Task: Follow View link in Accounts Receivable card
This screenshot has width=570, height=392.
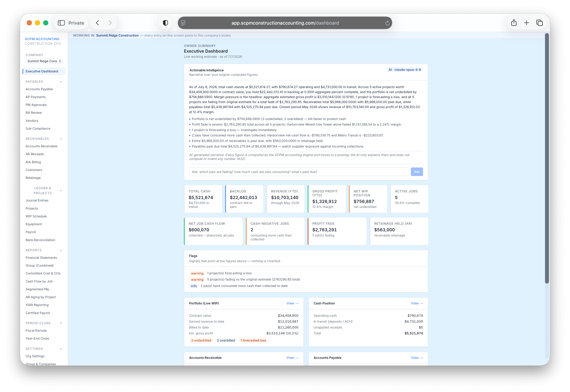Action: pos(292,358)
